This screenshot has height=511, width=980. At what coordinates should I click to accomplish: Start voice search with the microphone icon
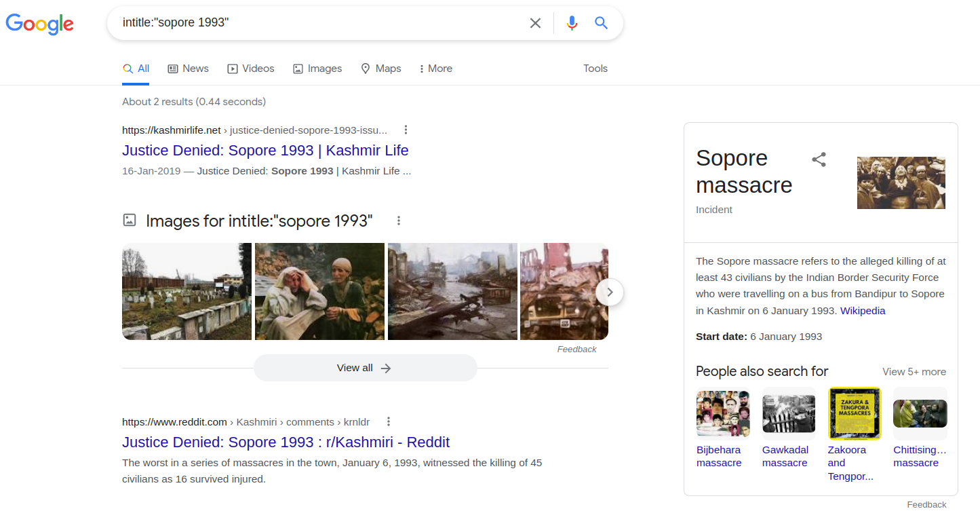[572, 23]
